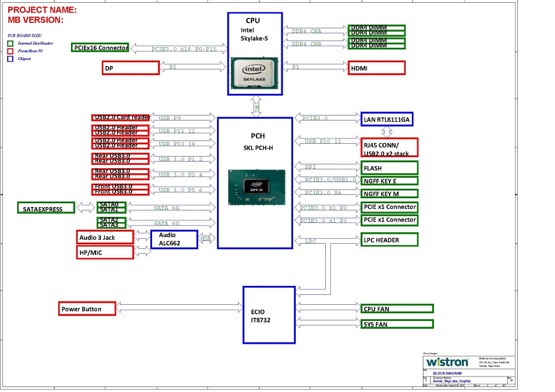Click the 'P2' label on DP arrow
The width and height of the screenshot is (555, 392).
(x=173, y=67)
